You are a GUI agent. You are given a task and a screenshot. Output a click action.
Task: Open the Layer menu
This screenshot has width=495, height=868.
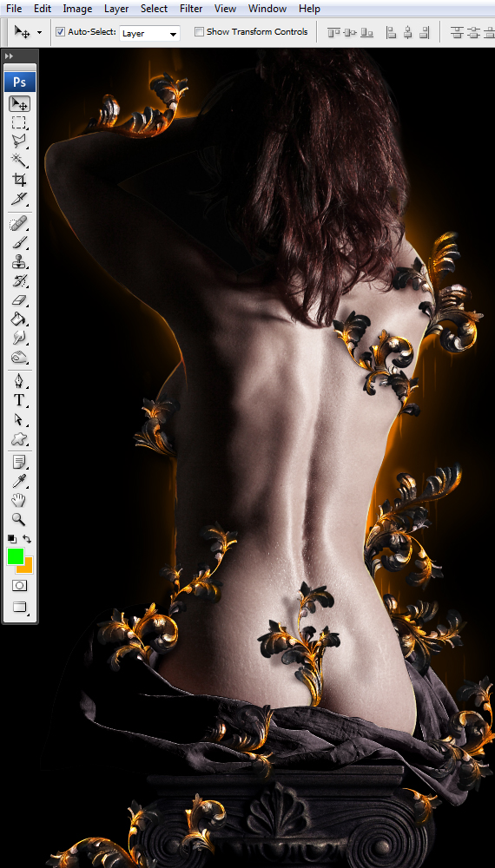(x=116, y=9)
